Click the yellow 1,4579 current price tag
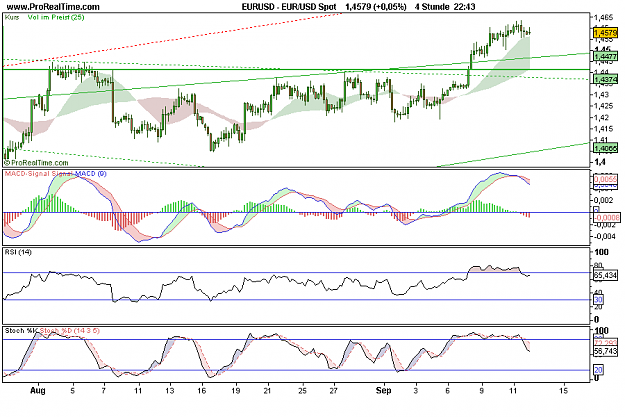Viewport: 625px width, 417px height. pos(605,33)
